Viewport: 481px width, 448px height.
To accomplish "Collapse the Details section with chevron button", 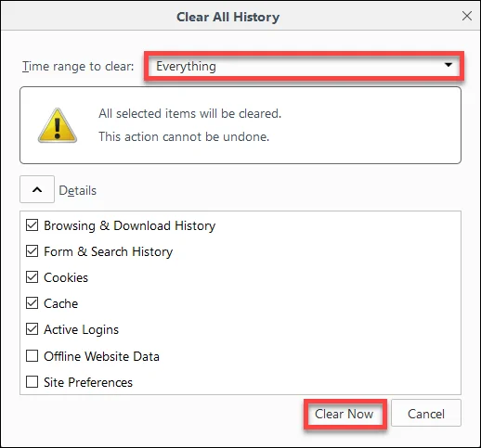I will [x=37, y=189].
